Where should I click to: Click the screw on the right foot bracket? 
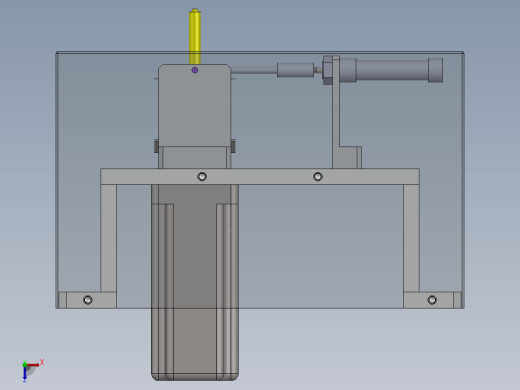point(432,300)
